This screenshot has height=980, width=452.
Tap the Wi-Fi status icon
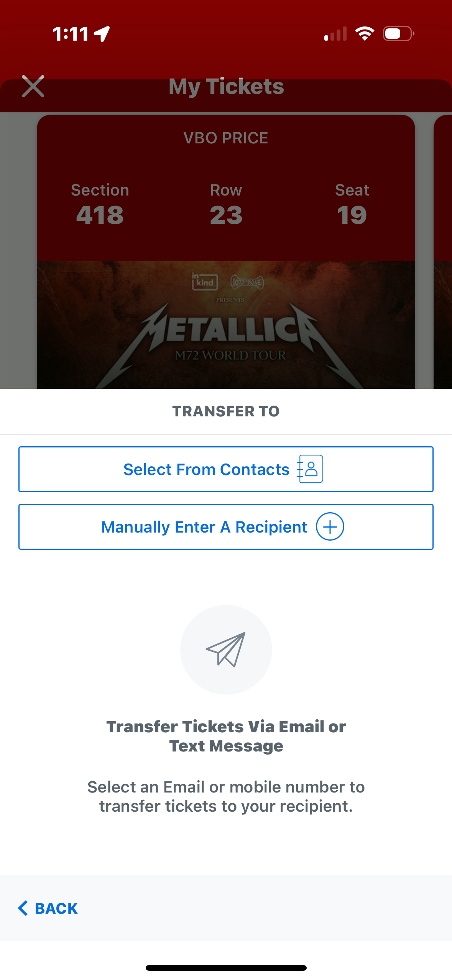(x=364, y=34)
